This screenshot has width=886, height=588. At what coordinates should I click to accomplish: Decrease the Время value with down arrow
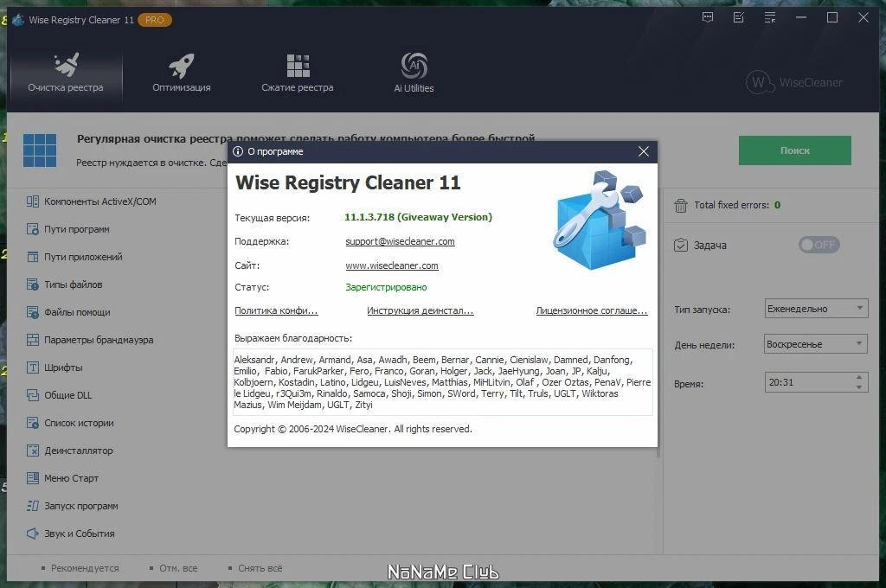[859, 387]
